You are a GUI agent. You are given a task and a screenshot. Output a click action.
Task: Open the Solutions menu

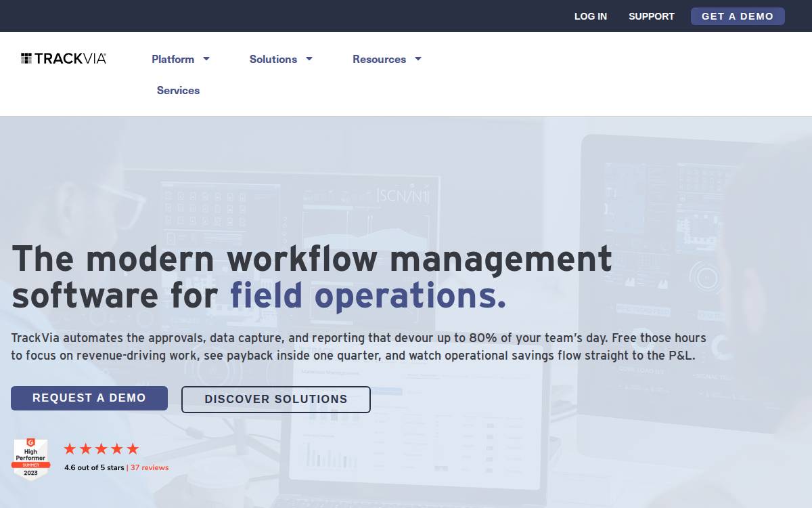click(x=273, y=59)
